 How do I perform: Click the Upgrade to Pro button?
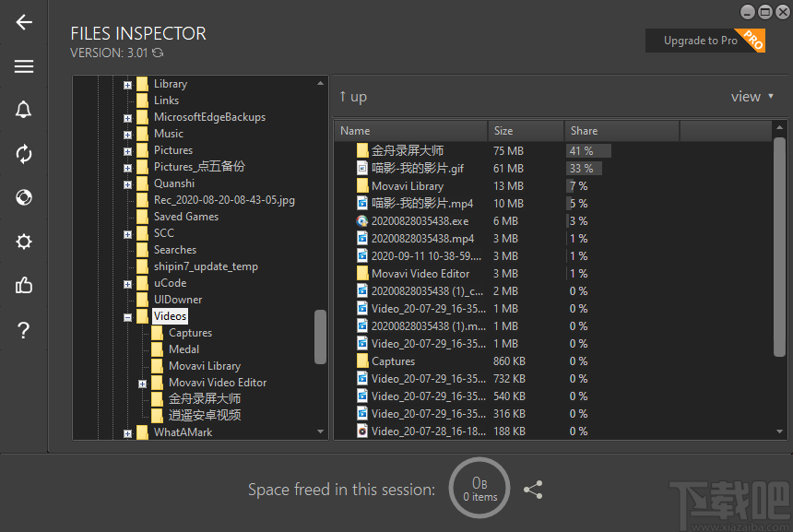(x=705, y=41)
